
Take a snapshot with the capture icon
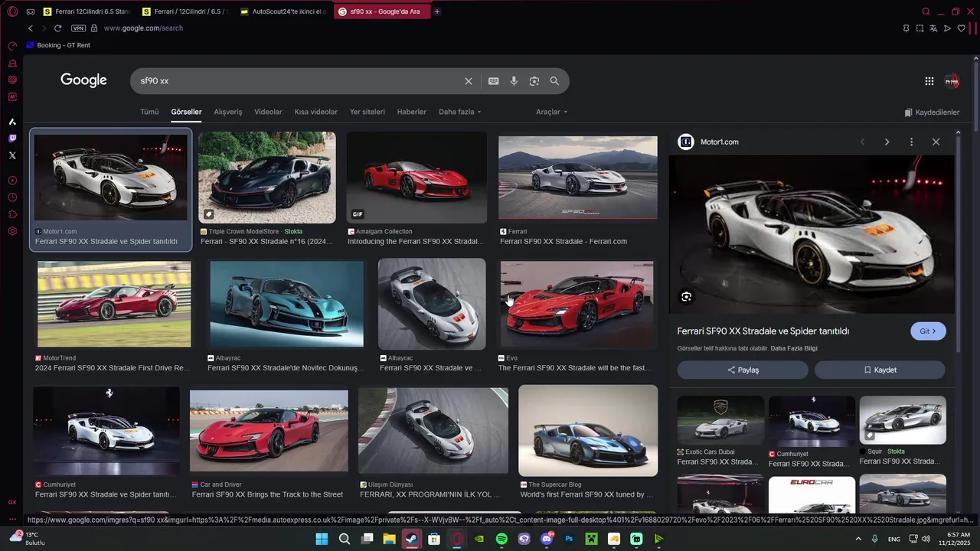pyautogui.click(x=920, y=28)
